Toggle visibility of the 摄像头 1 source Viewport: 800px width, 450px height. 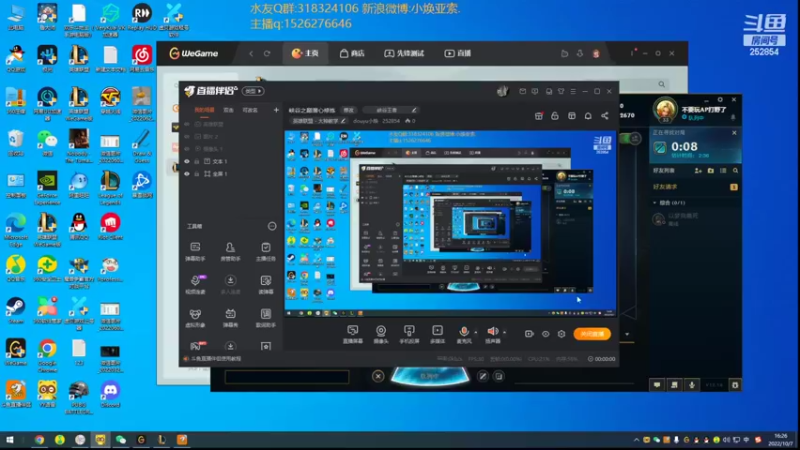point(187,149)
